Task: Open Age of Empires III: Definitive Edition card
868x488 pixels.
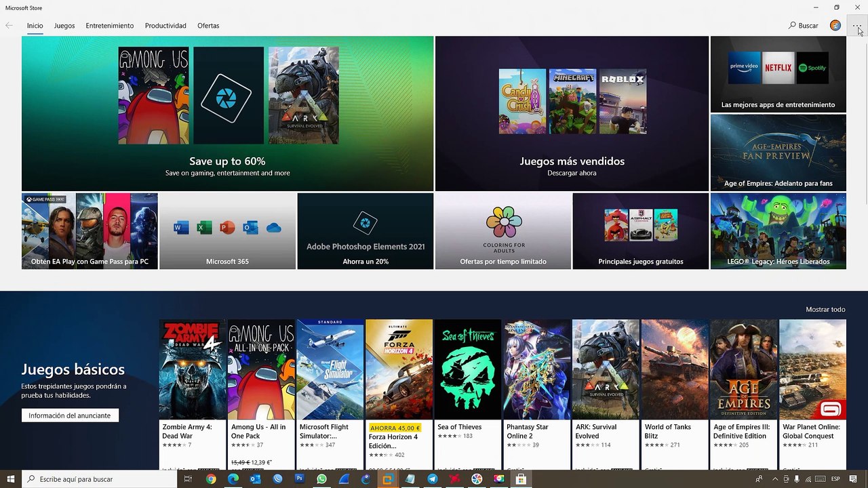Action: coord(743,394)
